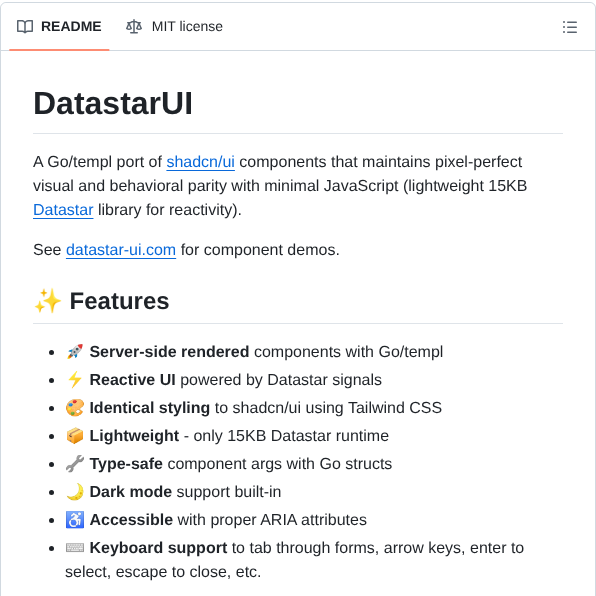Follow the shadcn/ui link
The image size is (596, 596).
[200, 162]
